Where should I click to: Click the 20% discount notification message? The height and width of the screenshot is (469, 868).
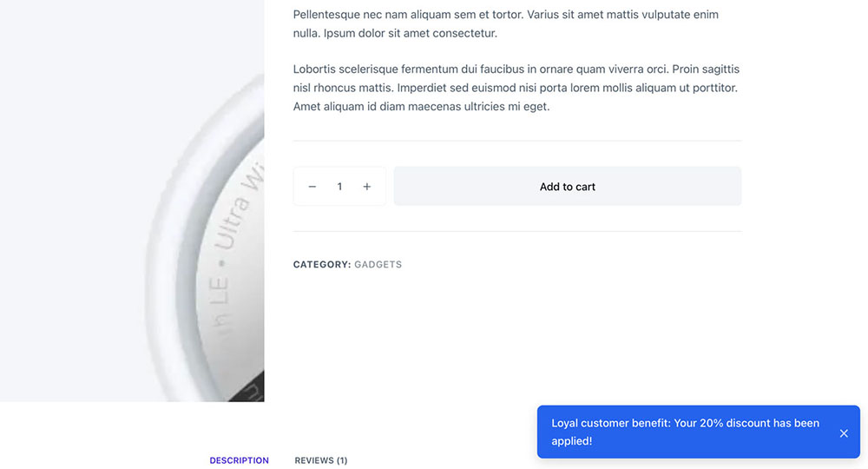(686, 432)
